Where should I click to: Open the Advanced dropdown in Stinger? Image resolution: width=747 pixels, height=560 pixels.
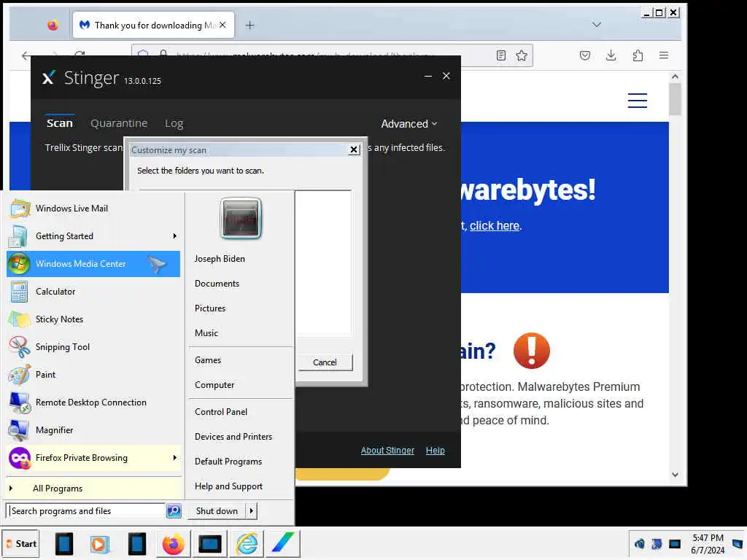pos(409,124)
